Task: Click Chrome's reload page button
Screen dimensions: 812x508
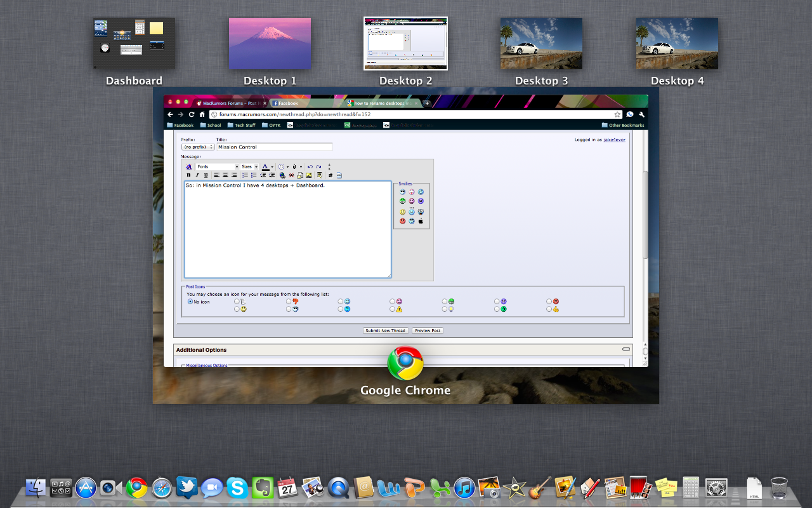Action: point(191,114)
